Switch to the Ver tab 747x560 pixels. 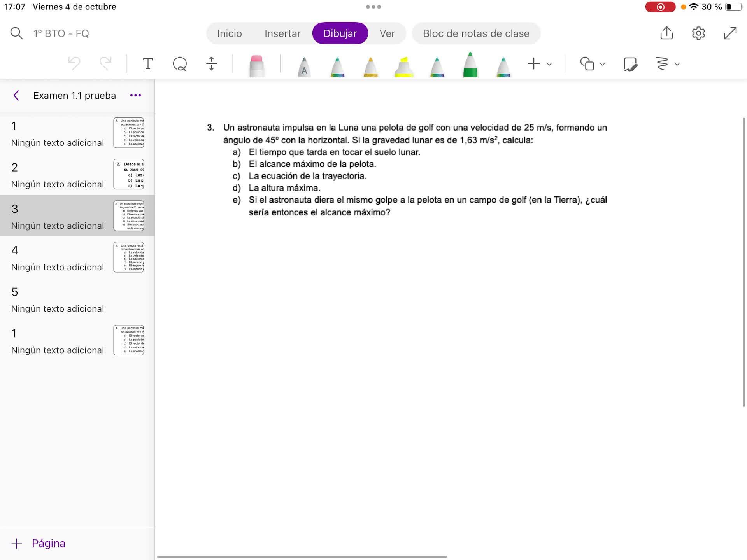pos(387,33)
